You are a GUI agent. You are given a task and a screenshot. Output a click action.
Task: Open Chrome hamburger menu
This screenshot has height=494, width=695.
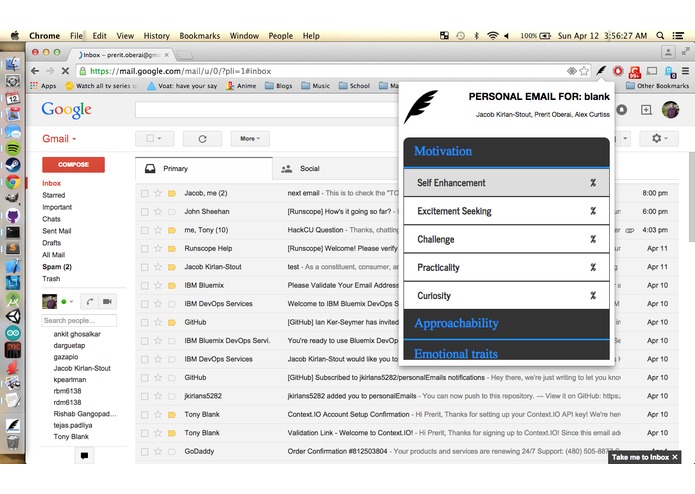click(685, 71)
